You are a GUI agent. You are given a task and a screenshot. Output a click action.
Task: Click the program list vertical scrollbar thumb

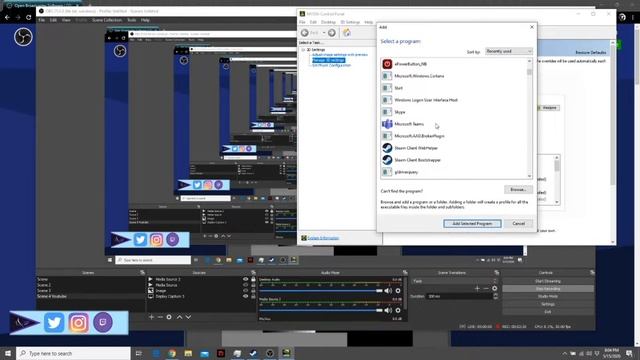[529, 72]
